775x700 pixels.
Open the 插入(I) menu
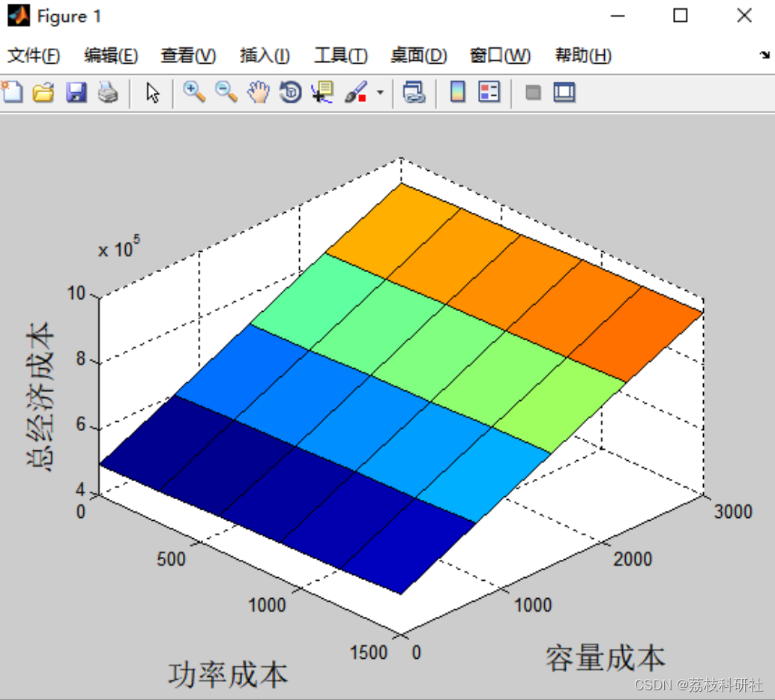coord(265,55)
